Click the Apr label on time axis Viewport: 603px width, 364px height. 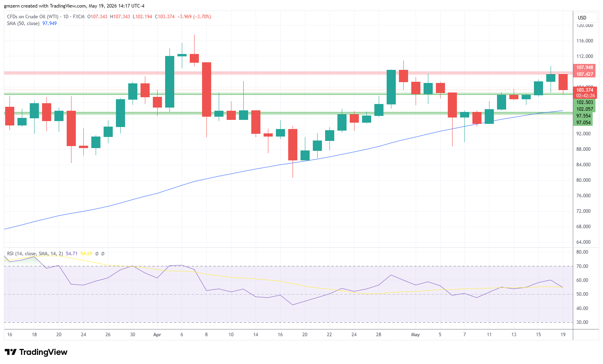coord(157,335)
